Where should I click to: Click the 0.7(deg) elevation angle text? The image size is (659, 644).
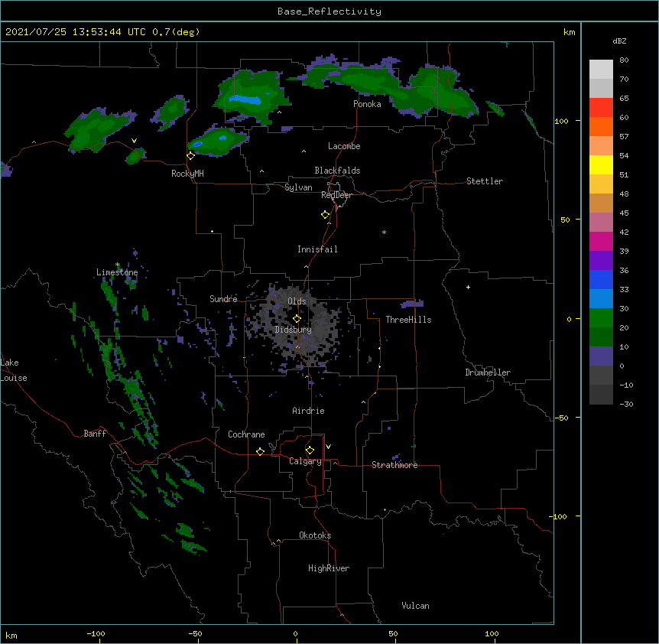tap(176, 32)
